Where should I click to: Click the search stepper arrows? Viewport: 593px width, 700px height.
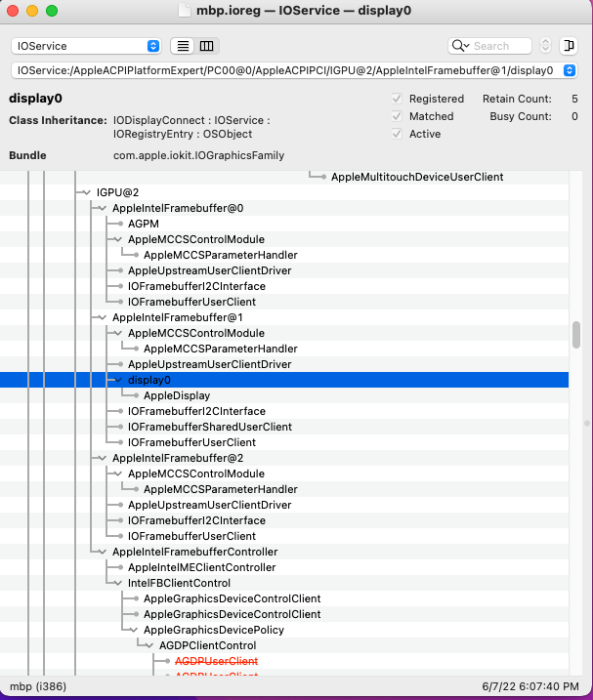tap(545, 46)
